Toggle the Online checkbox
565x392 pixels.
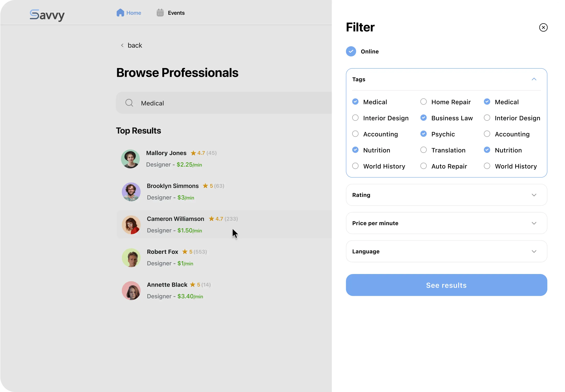pos(351,51)
